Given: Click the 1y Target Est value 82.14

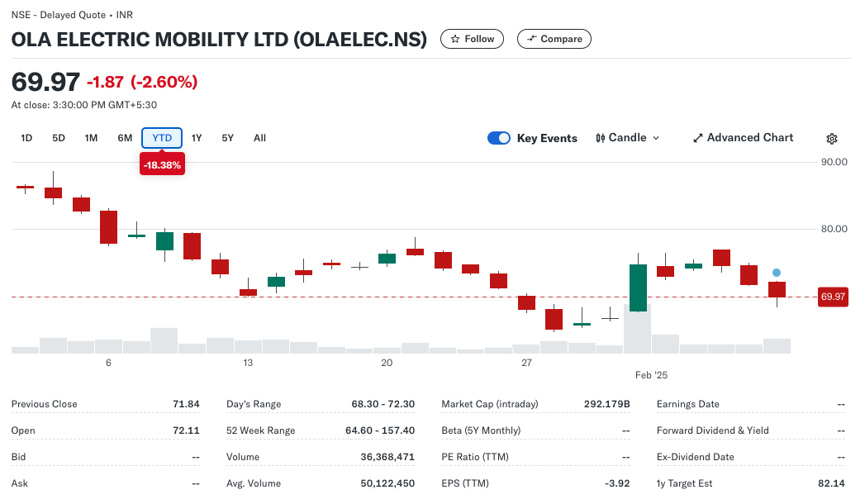Looking at the screenshot, I should [x=831, y=483].
